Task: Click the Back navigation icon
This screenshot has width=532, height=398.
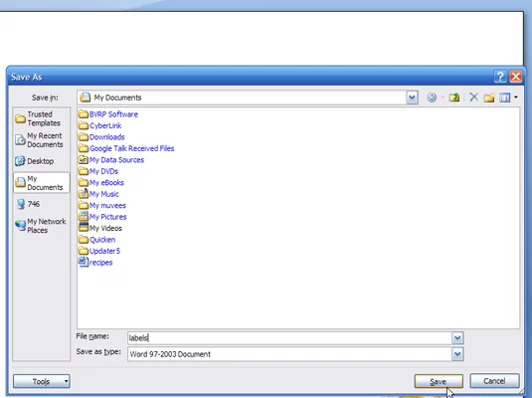Action: coord(432,98)
